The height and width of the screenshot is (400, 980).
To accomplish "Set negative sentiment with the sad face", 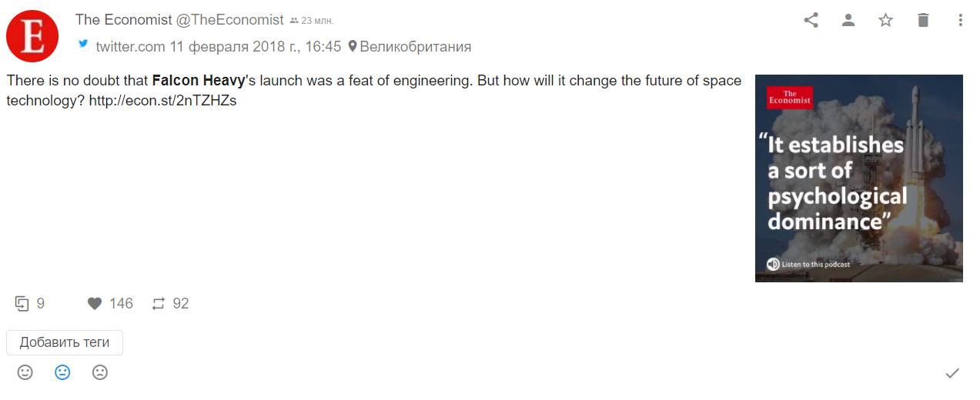I will pyautogui.click(x=100, y=372).
